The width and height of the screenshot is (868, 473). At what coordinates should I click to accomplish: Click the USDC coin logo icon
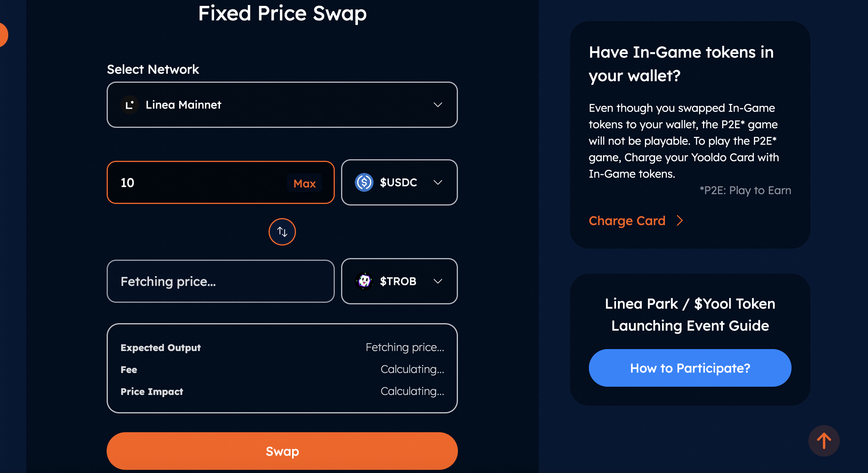[x=364, y=182]
